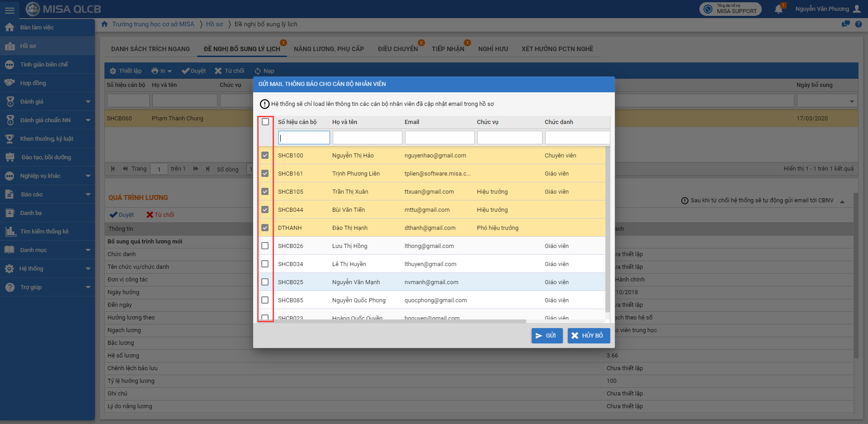The height and width of the screenshot is (424, 868).
Task: Expand the Báo cáo sidebar section
Action: tap(88, 195)
